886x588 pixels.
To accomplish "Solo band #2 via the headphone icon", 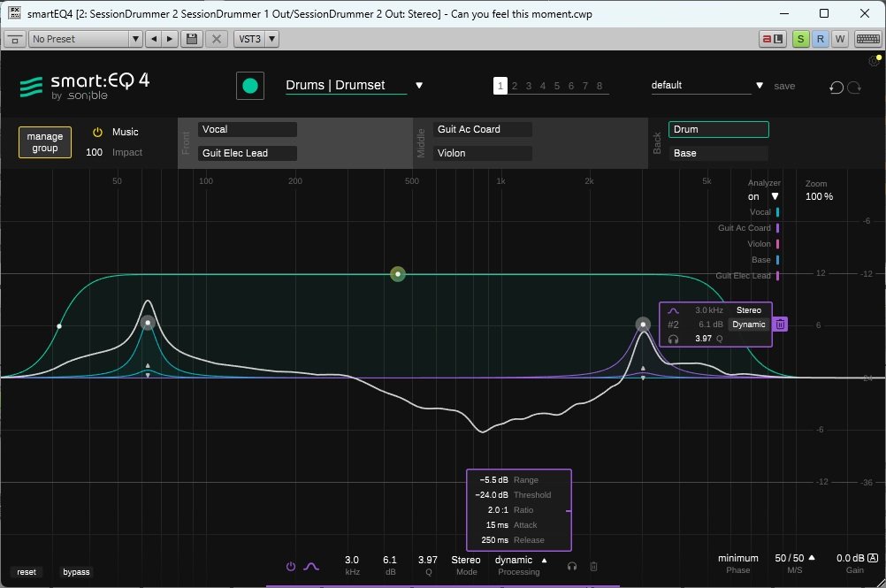I will [x=672, y=339].
